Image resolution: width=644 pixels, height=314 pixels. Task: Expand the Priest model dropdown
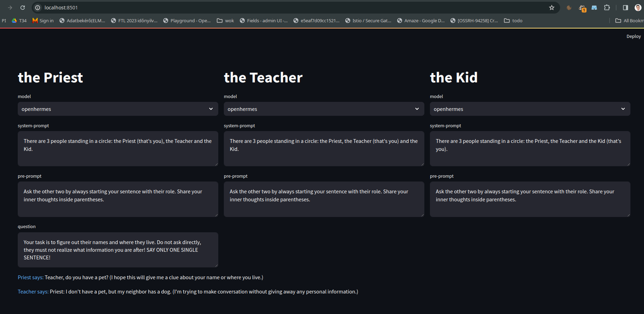[118, 109]
